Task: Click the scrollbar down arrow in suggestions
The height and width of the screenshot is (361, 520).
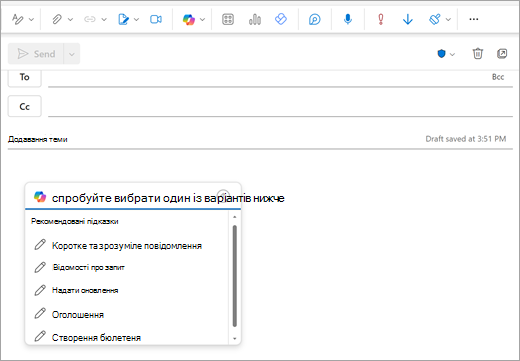Action: (235, 339)
